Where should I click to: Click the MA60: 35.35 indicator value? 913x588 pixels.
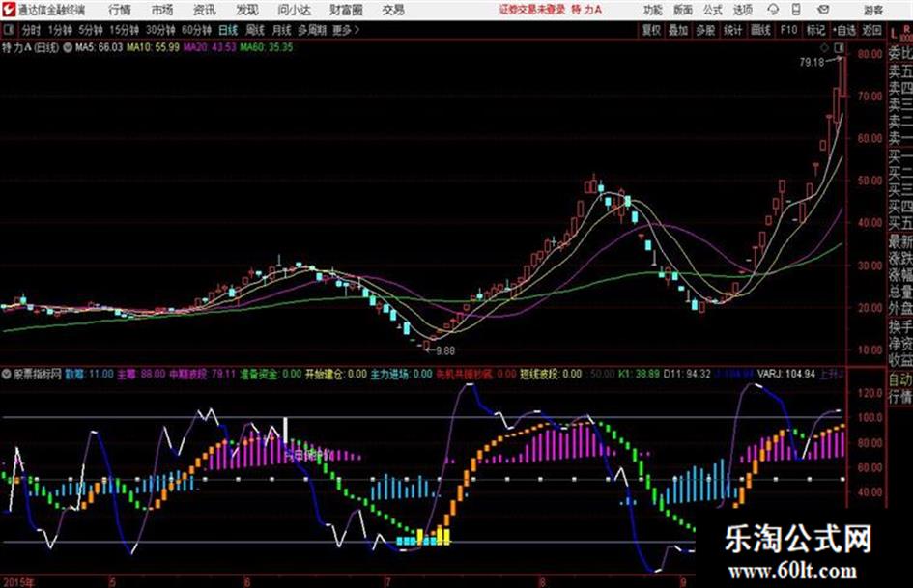click(266, 47)
